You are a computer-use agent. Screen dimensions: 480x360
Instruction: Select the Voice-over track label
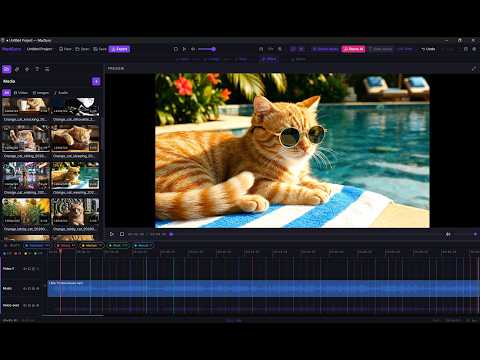(x=11, y=305)
